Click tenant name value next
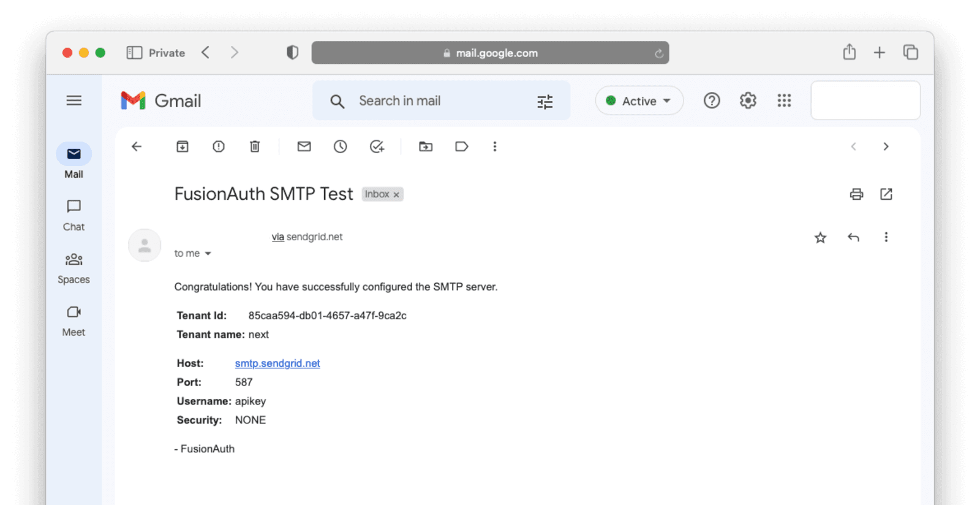980x505 pixels. coord(258,335)
